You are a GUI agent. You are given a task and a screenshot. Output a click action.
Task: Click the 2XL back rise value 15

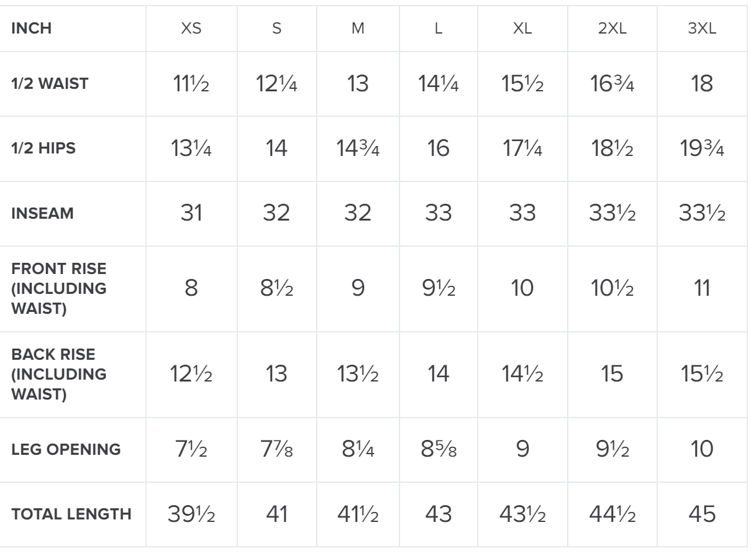[613, 375]
